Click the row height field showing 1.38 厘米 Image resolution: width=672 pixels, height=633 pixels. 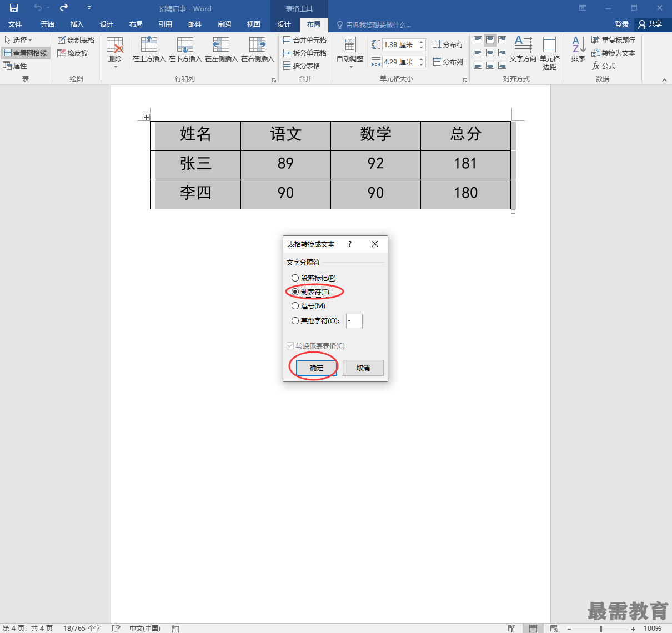pos(399,44)
